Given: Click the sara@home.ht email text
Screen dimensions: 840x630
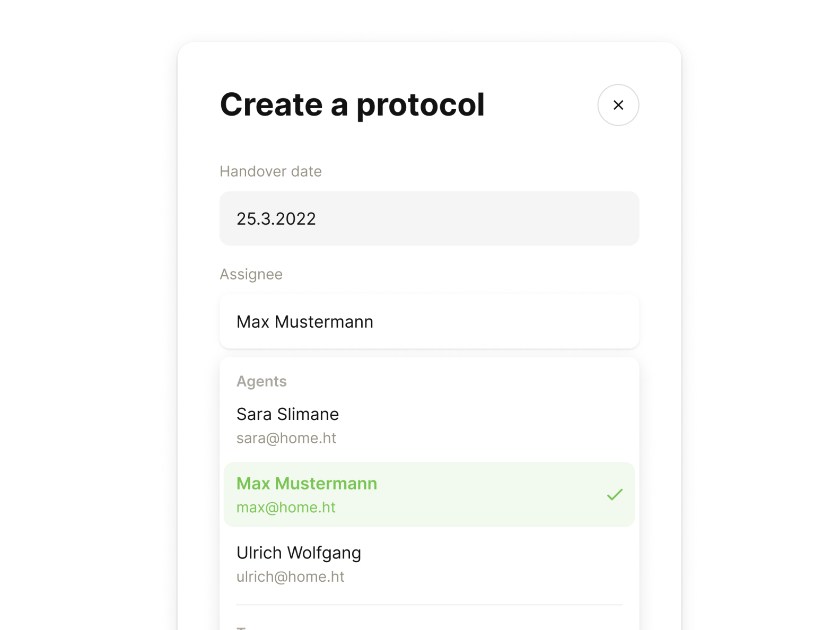Looking at the screenshot, I should point(286,439).
